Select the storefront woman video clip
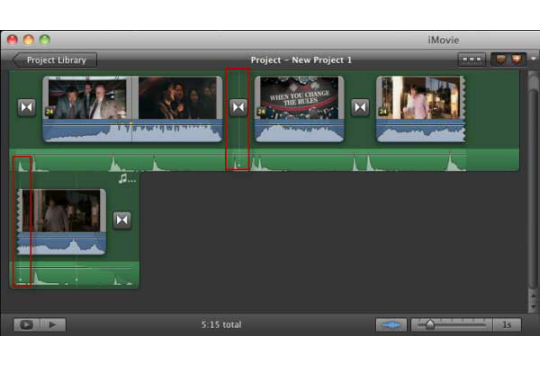The image size is (540, 370). pyautogui.click(x=420, y=109)
